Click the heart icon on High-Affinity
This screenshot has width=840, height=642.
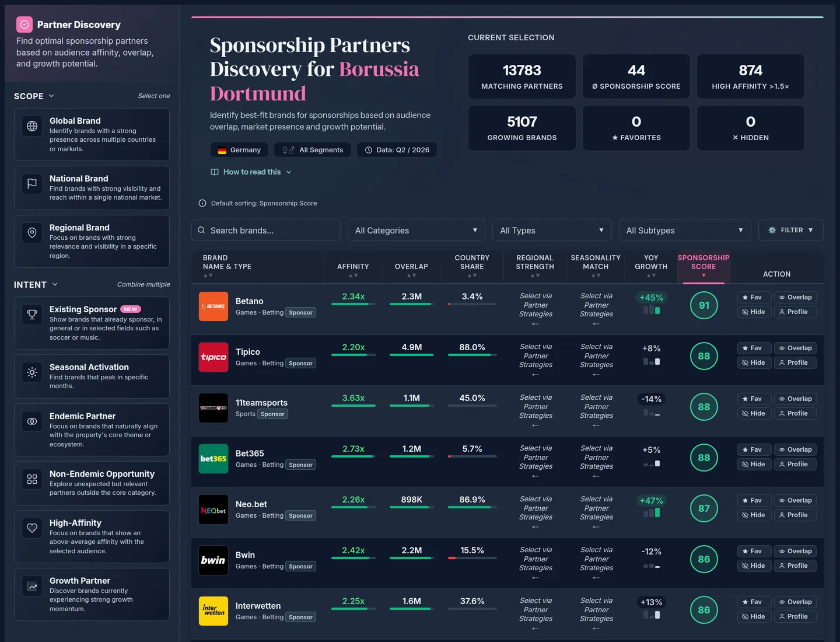[x=32, y=528]
